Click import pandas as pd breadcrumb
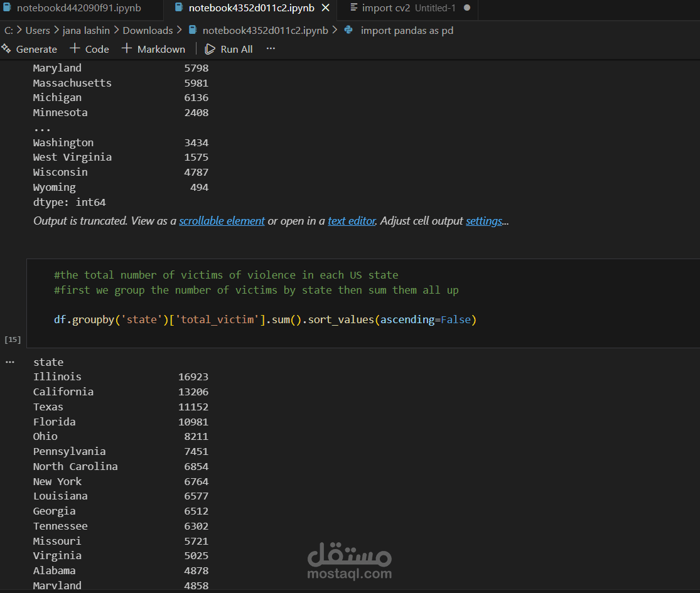 (407, 30)
